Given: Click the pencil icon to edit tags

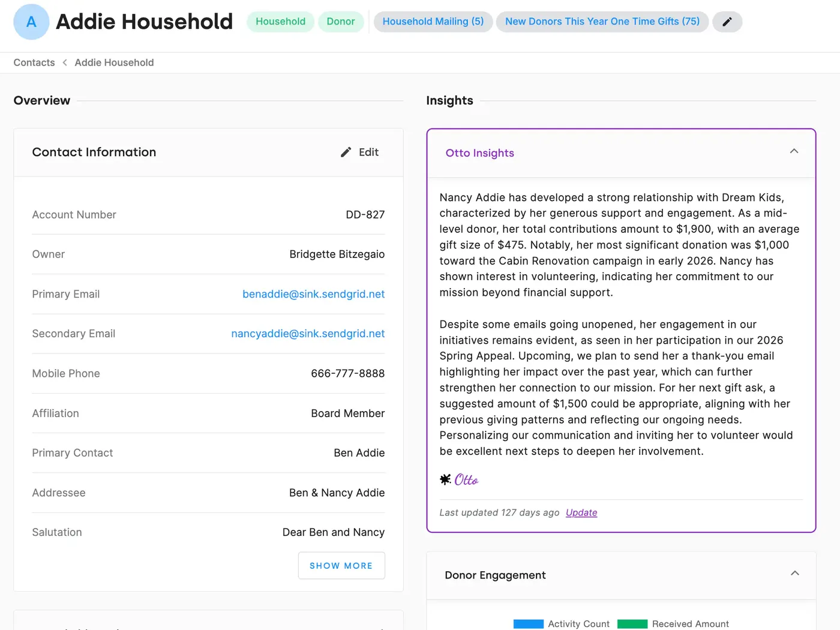Looking at the screenshot, I should [x=727, y=22].
